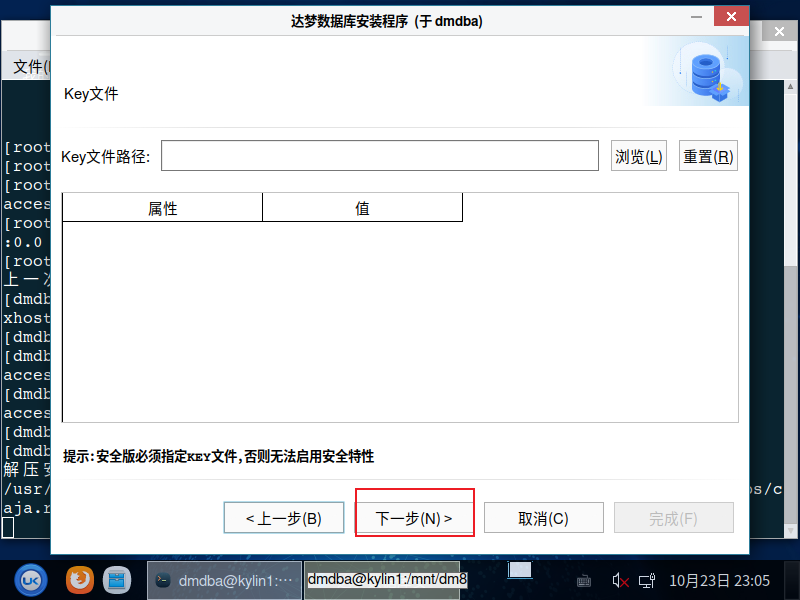800x600 pixels.
Task: Click the terminal window scrollbar up arrow
Action: coord(790,87)
